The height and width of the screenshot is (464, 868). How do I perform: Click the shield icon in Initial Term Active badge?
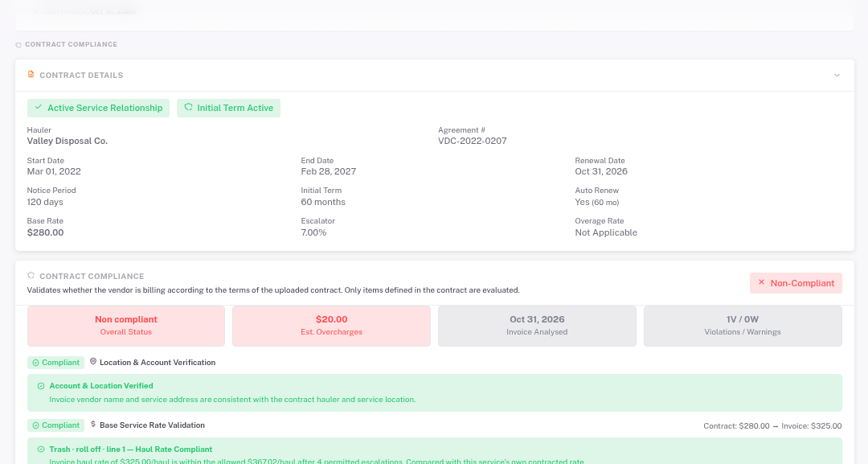[x=188, y=108]
